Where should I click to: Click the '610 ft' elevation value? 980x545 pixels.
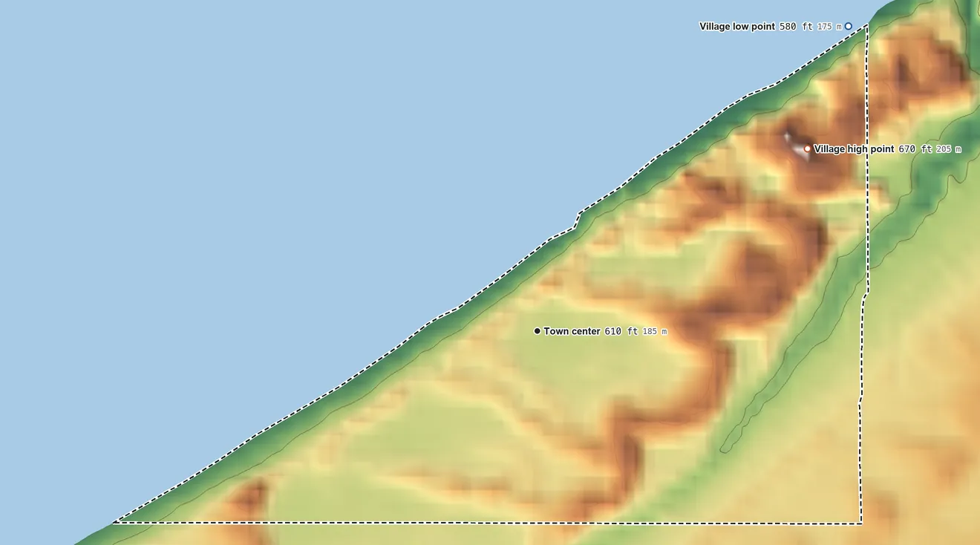pos(621,331)
